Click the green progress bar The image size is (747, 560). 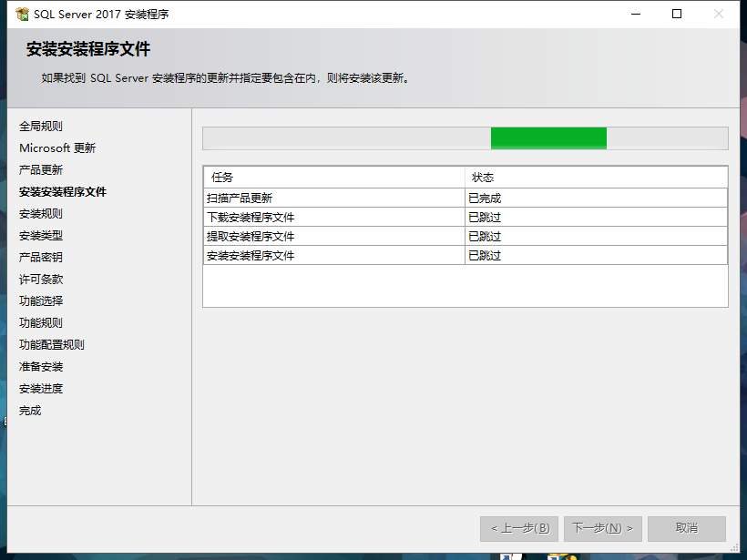click(x=547, y=137)
